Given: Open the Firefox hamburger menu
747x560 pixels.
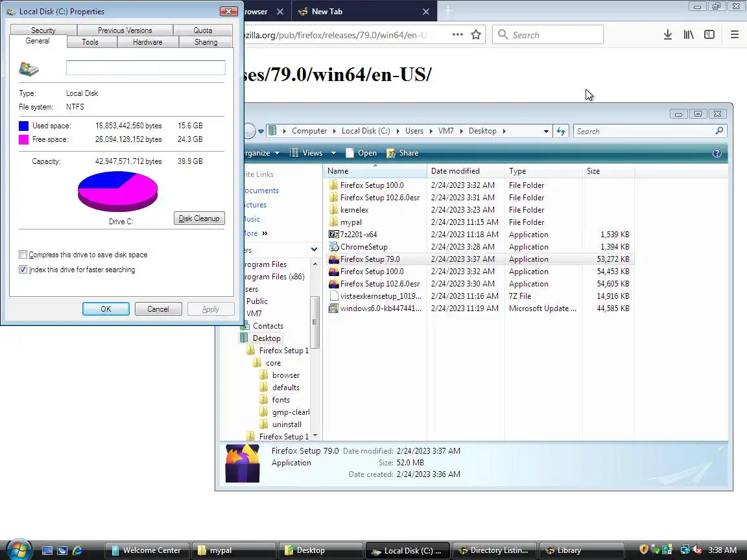Looking at the screenshot, I should click(x=734, y=34).
